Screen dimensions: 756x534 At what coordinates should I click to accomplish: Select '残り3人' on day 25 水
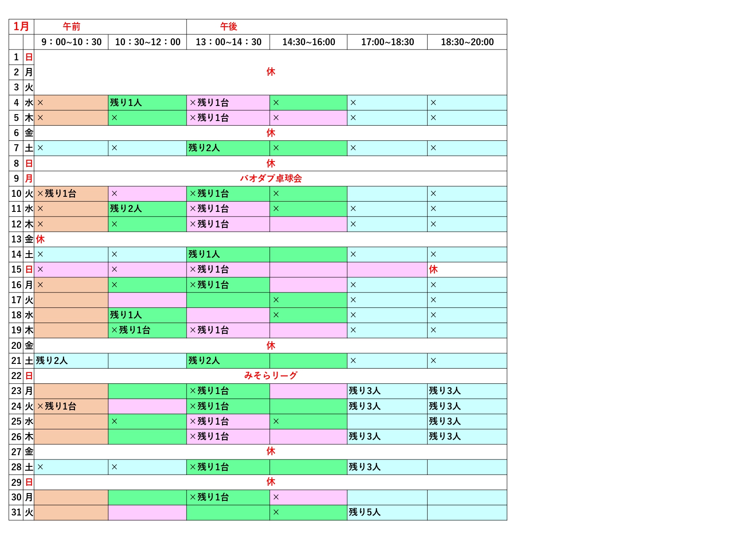445,421
